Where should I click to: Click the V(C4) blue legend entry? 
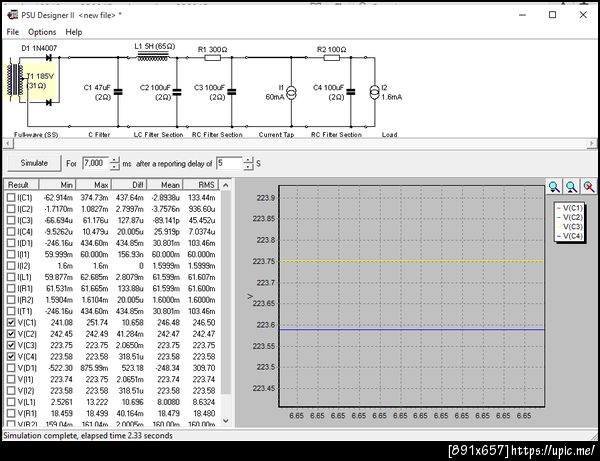point(569,236)
